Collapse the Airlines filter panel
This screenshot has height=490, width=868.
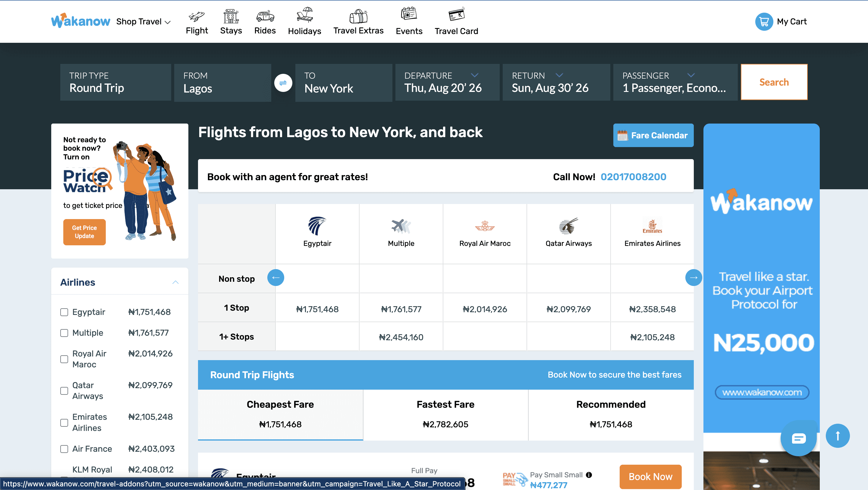coord(175,282)
